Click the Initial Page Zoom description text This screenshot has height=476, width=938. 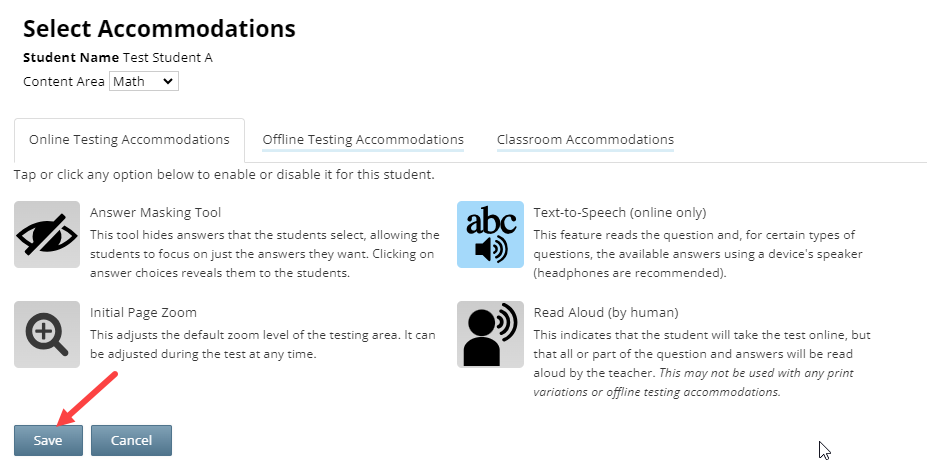click(263, 344)
